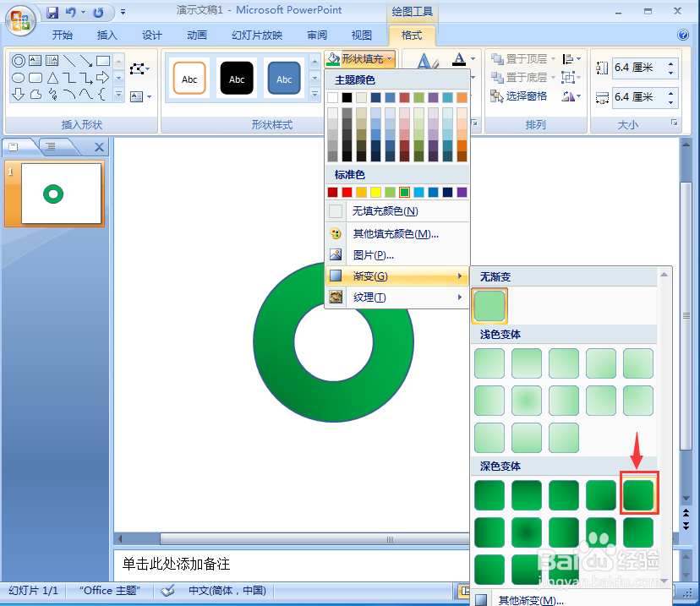Select the rounded rectangle shape
700x606 pixels.
pyautogui.click(x=36, y=78)
